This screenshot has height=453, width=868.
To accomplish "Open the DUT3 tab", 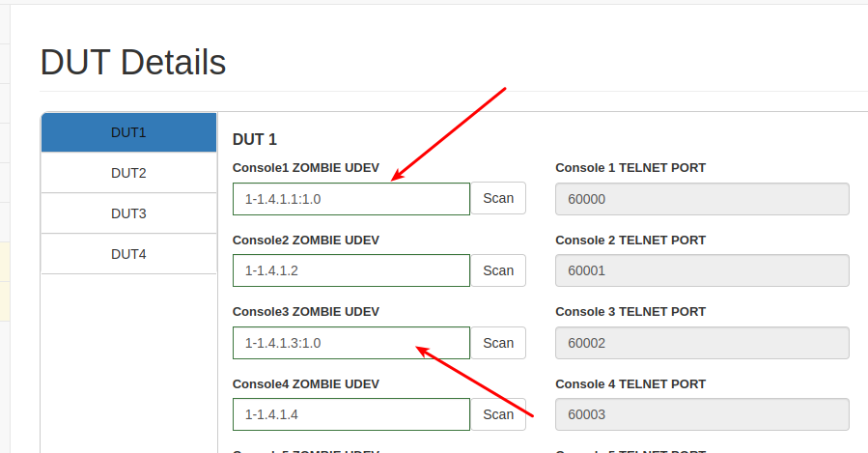I will (x=128, y=213).
